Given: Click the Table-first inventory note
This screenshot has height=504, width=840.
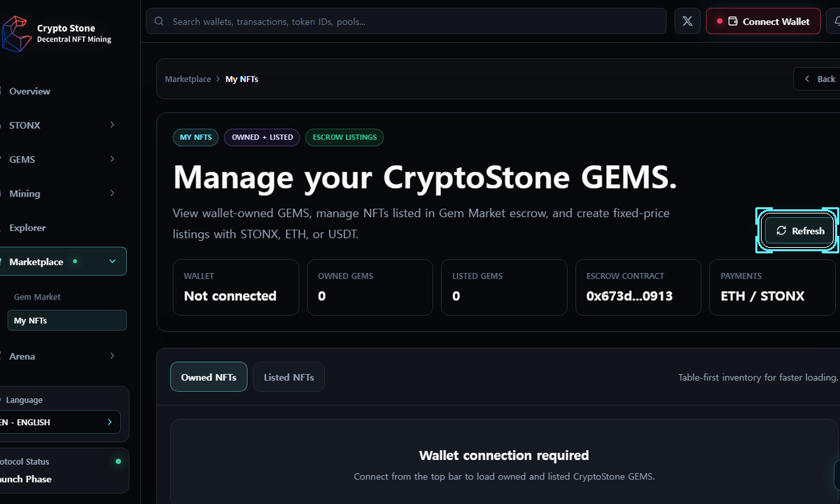Looking at the screenshot, I should coord(758,377).
